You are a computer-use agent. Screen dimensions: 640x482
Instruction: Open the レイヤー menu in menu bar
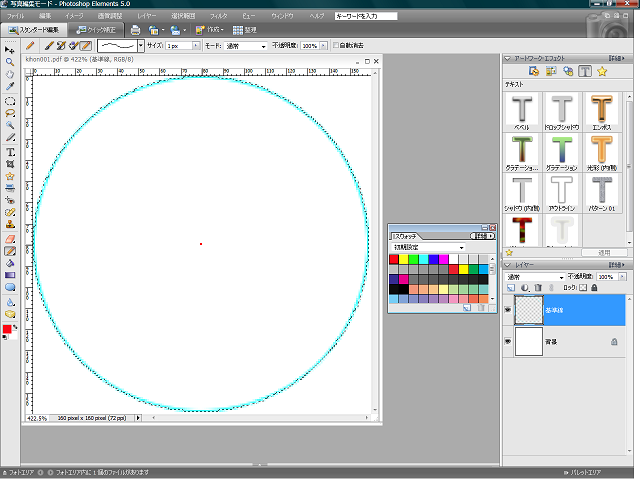click(146, 17)
